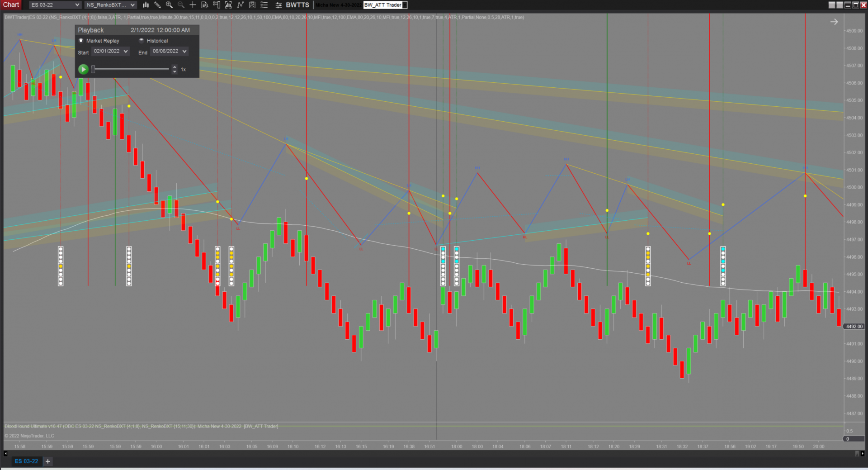Open the chart style bars icon

pyautogui.click(x=145, y=5)
